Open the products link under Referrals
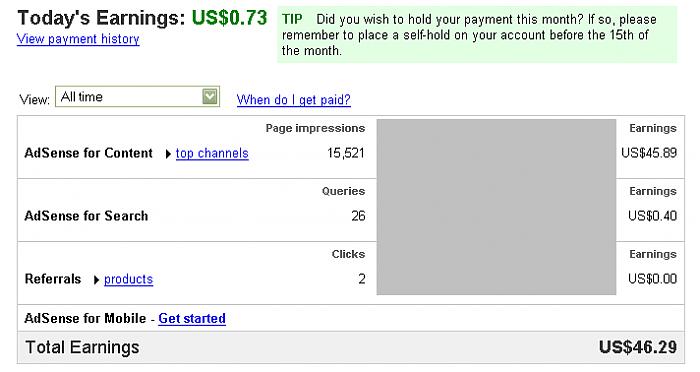The image size is (700, 372). tap(129, 279)
